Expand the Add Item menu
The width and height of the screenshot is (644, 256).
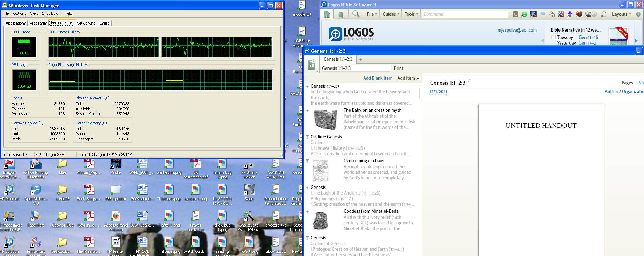(x=408, y=78)
